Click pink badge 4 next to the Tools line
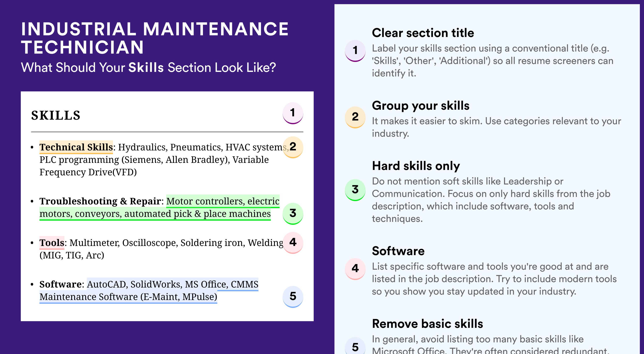 pos(293,242)
